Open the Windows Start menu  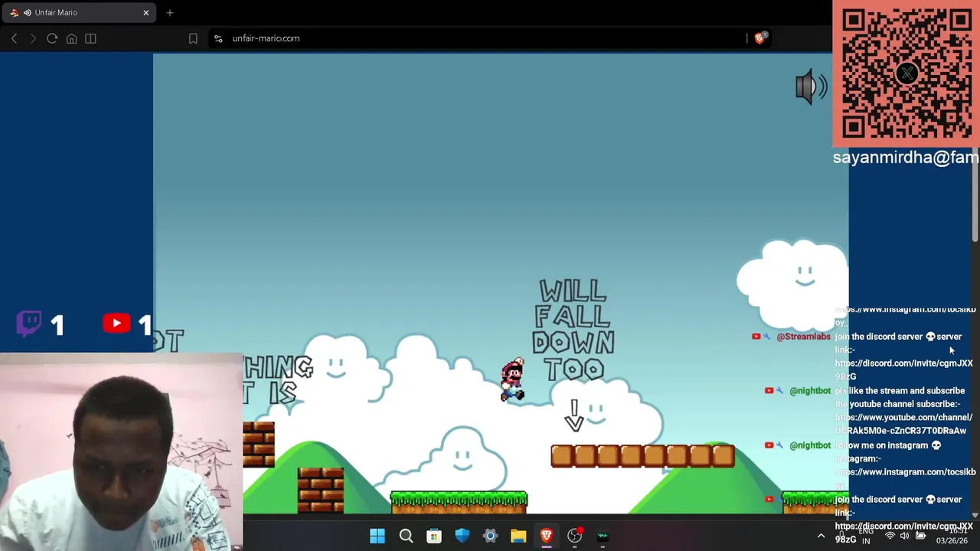coord(377,536)
